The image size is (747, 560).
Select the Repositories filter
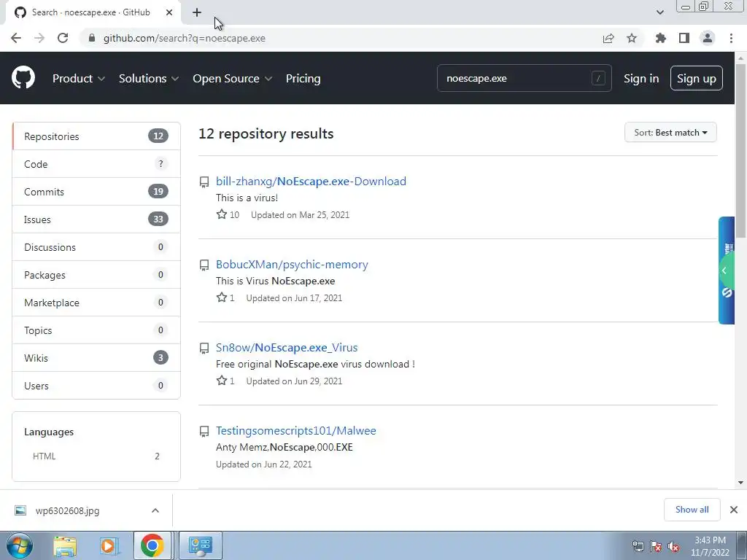click(96, 136)
